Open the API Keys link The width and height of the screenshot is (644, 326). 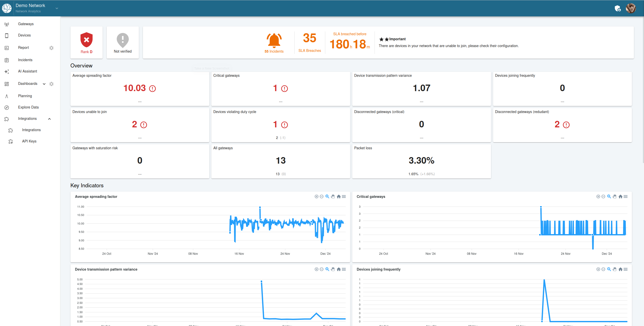pyautogui.click(x=29, y=141)
